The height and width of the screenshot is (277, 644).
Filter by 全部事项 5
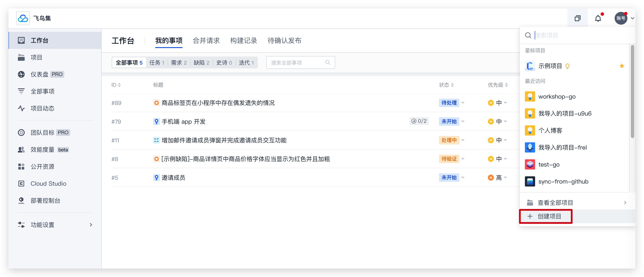[129, 62]
